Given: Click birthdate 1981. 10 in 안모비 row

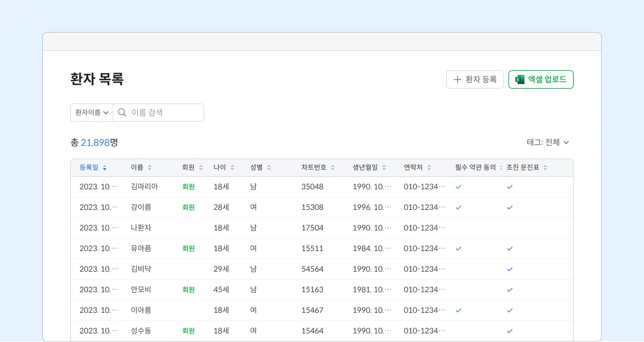Looking at the screenshot, I should click(372, 289).
